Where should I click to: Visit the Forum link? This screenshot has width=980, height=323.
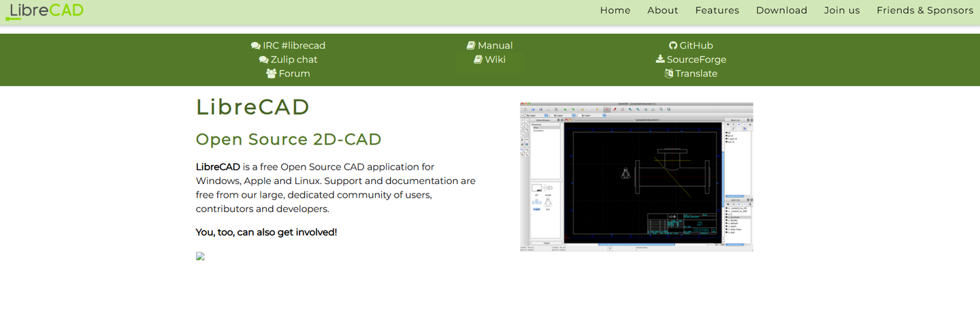pyautogui.click(x=288, y=74)
